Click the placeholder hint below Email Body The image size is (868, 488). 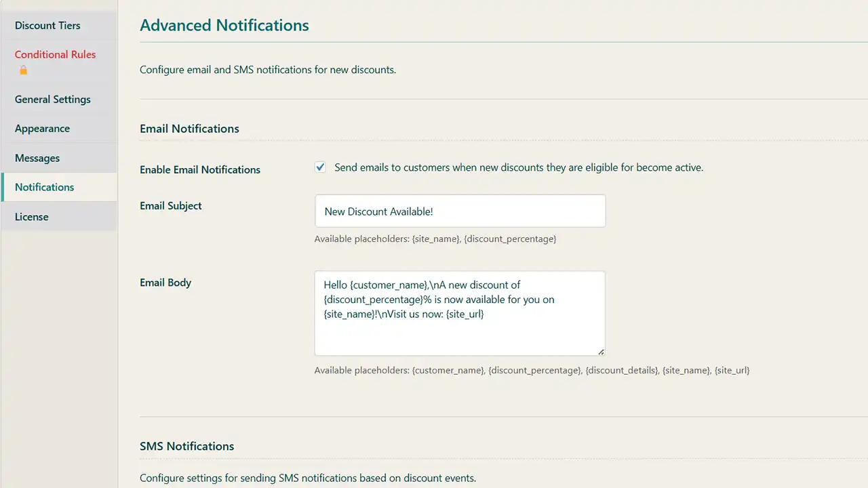click(532, 371)
